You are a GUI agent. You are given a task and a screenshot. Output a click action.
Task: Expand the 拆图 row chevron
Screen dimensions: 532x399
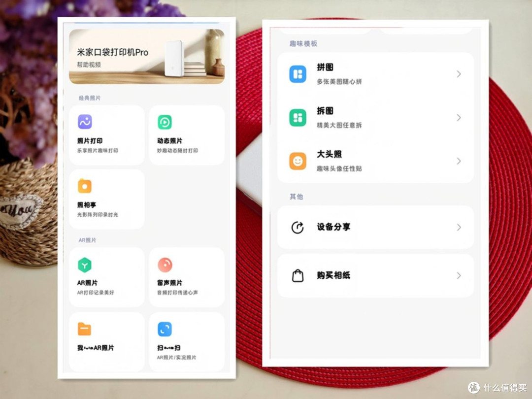pyautogui.click(x=459, y=118)
